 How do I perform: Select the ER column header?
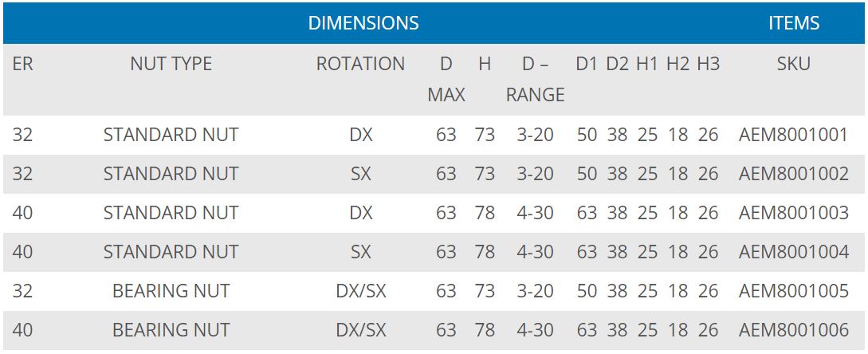click(x=22, y=64)
